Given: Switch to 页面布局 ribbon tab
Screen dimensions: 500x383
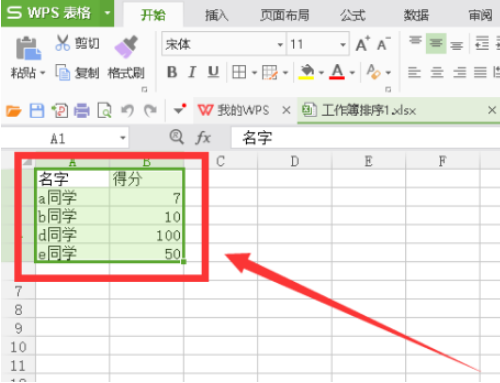Looking at the screenshot, I should click(284, 15).
